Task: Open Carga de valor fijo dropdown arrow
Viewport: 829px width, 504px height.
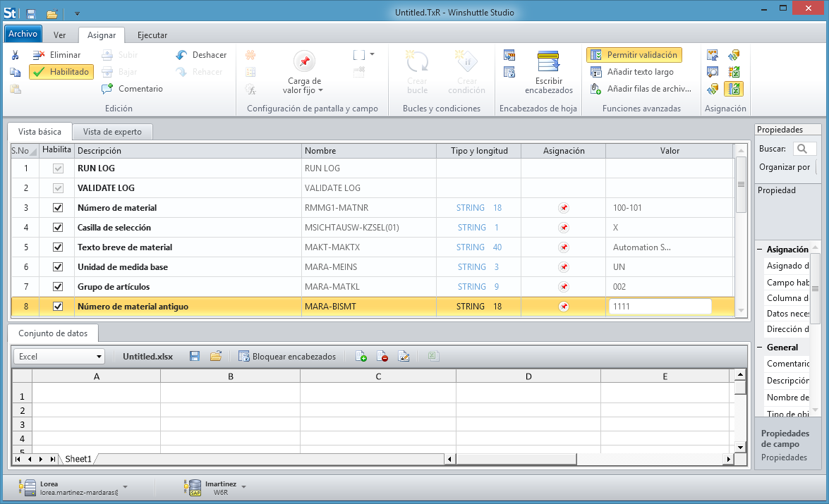Action: pos(320,90)
